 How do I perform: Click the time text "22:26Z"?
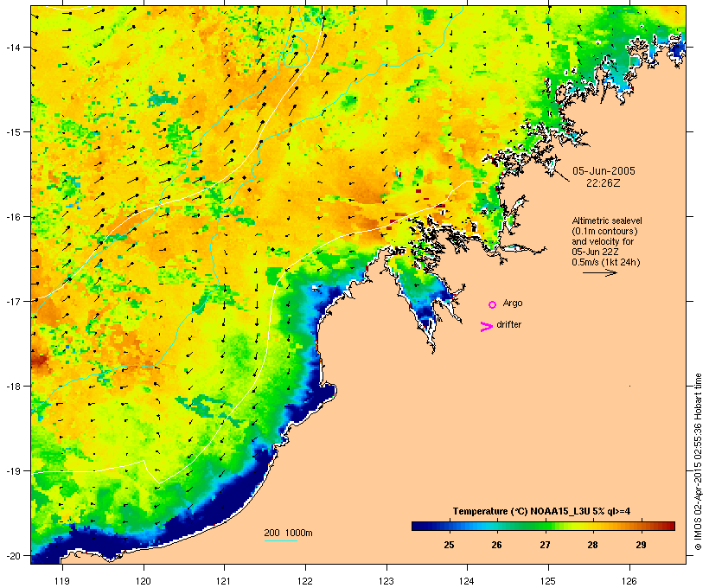click(x=604, y=183)
